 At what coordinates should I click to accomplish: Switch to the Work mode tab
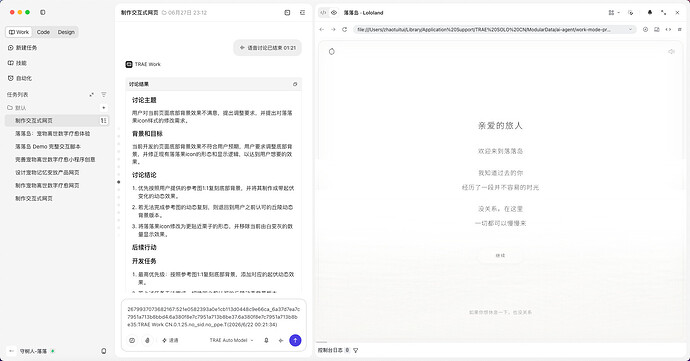click(x=19, y=32)
